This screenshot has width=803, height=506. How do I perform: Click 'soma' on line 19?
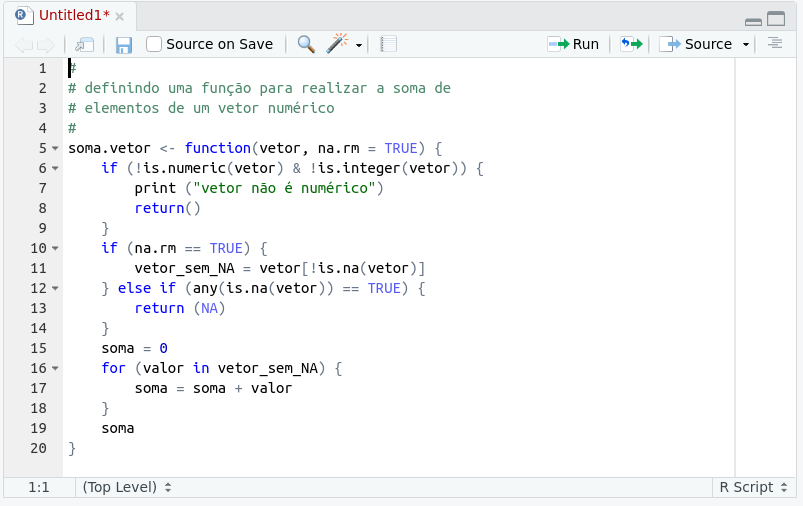[118, 429]
